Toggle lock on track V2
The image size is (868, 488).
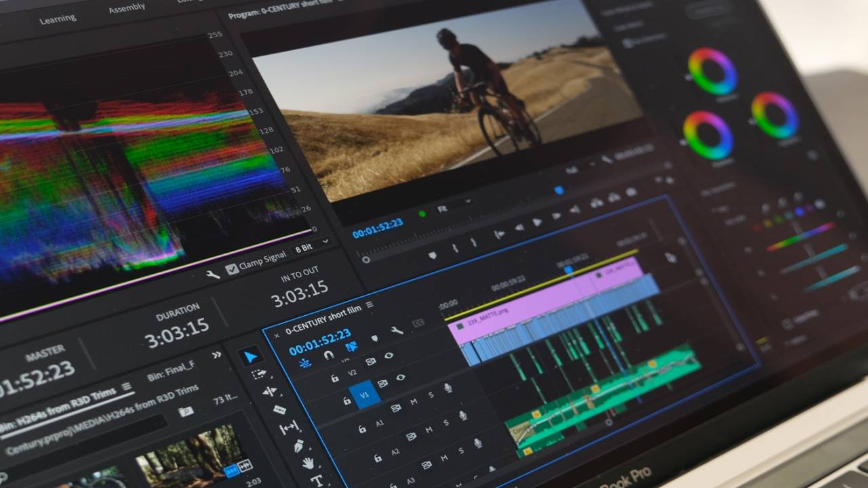coord(335,378)
